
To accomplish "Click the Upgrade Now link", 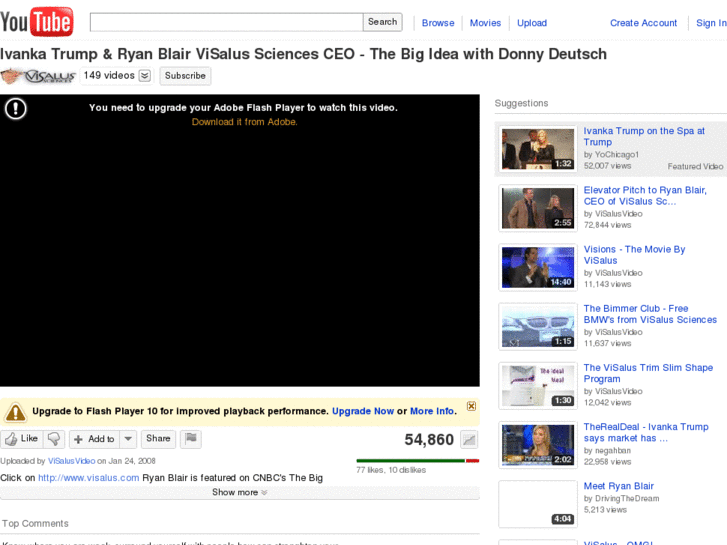I will coord(363,411).
